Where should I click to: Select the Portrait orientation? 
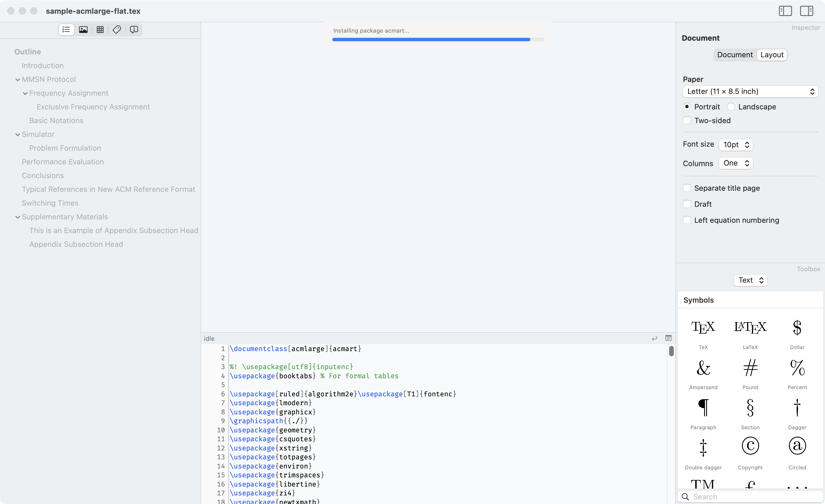tap(686, 107)
